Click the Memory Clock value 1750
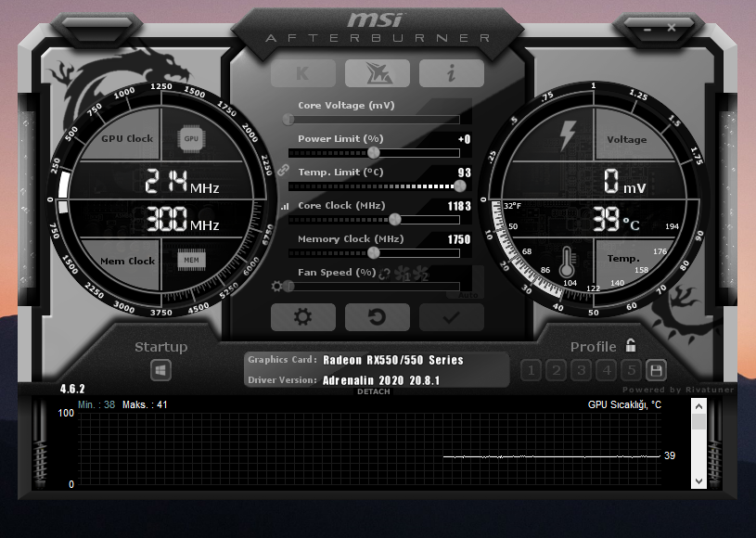The height and width of the screenshot is (538, 756). (x=458, y=239)
